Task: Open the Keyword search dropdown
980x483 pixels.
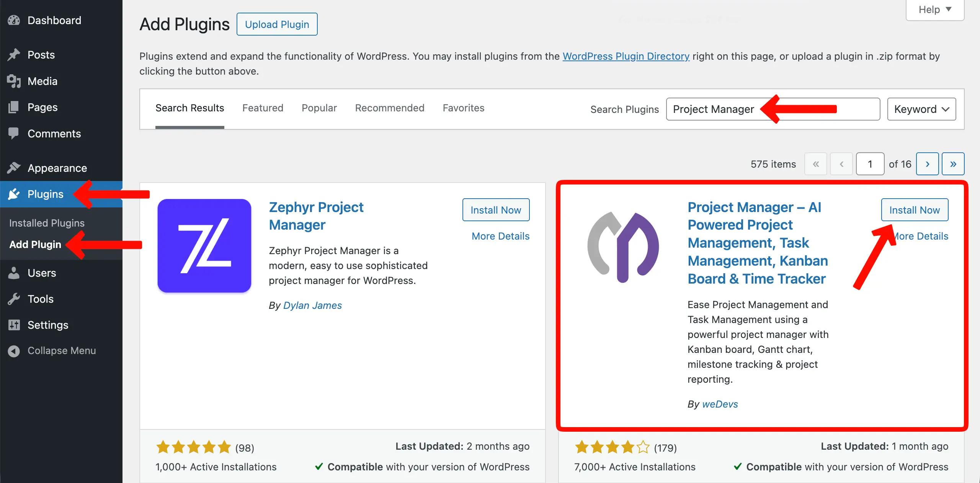Action: (x=921, y=109)
